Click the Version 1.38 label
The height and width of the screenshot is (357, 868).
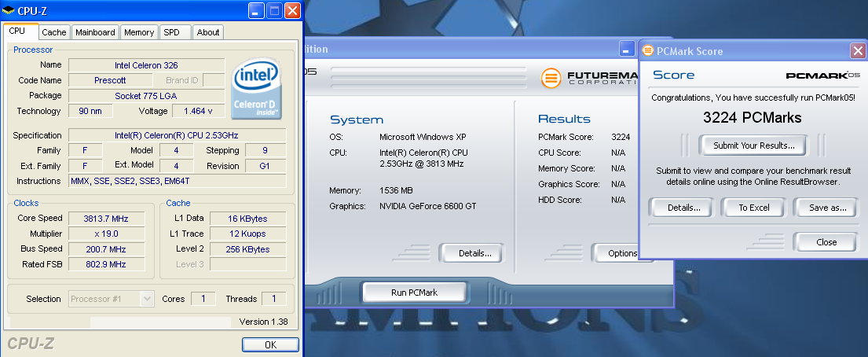[x=263, y=322]
